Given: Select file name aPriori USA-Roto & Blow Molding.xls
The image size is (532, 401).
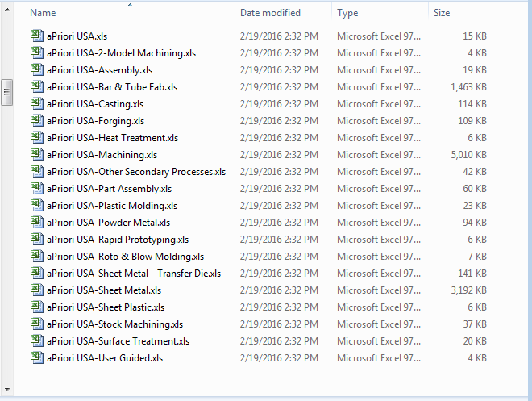Looking at the screenshot, I should click(126, 257).
